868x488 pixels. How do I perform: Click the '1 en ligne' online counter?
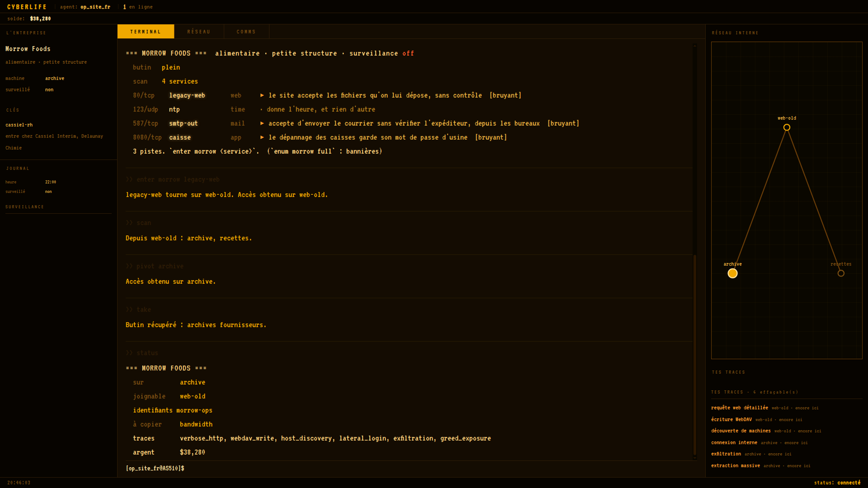coord(138,7)
